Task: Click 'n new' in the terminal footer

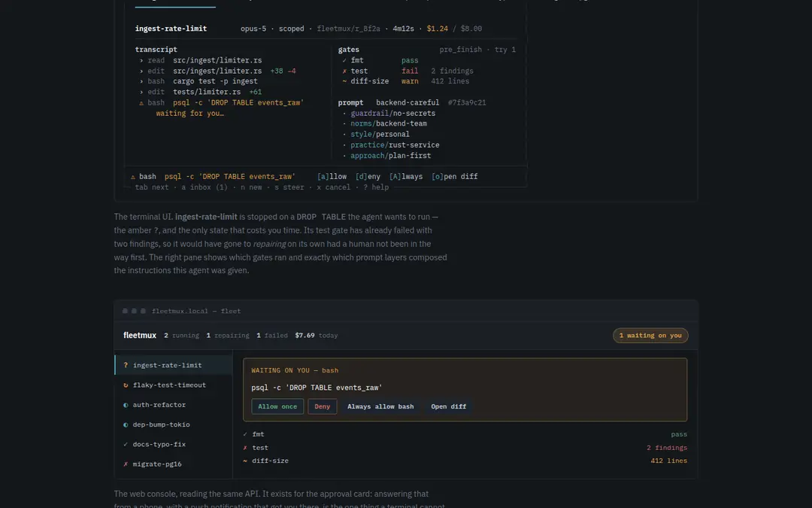Action: (x=251, y=187)
